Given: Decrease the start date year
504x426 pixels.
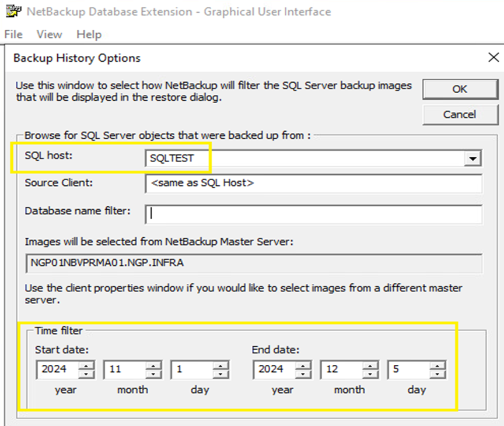Looking at the screenshot, I should point(86,374).
